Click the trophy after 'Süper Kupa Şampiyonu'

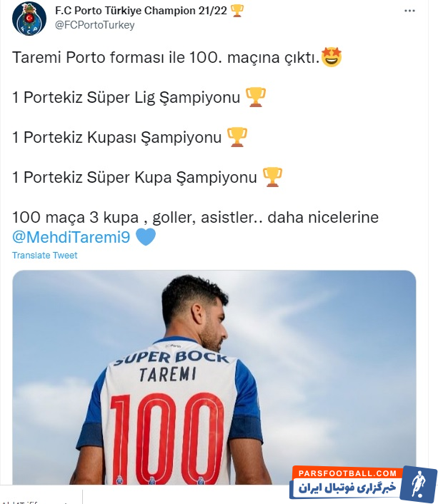(272, 176)
